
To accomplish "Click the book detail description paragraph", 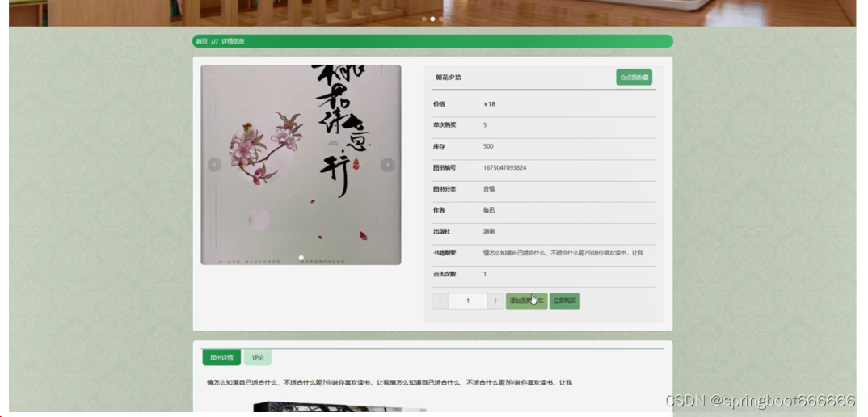I will [390, 383].
